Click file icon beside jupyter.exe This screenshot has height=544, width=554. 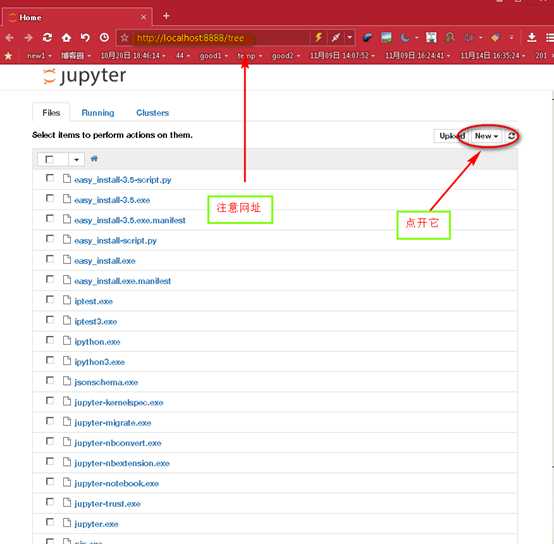[x=67, y=523]
